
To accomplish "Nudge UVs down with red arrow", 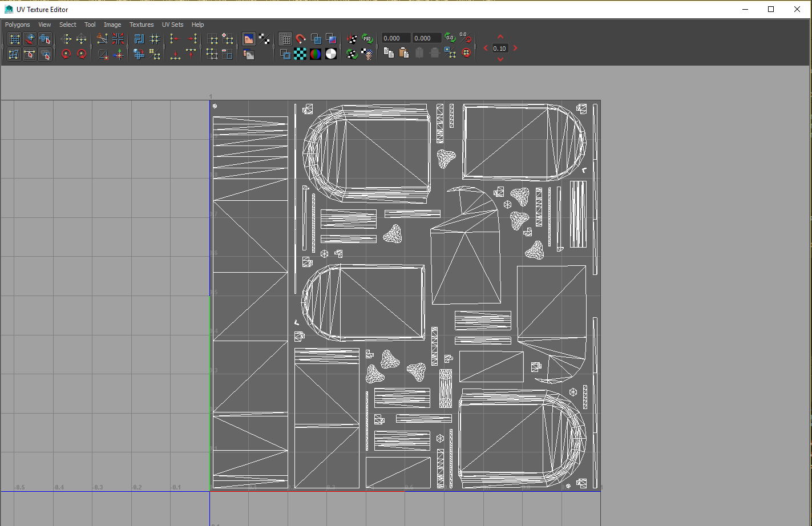I will click(500, 59).
